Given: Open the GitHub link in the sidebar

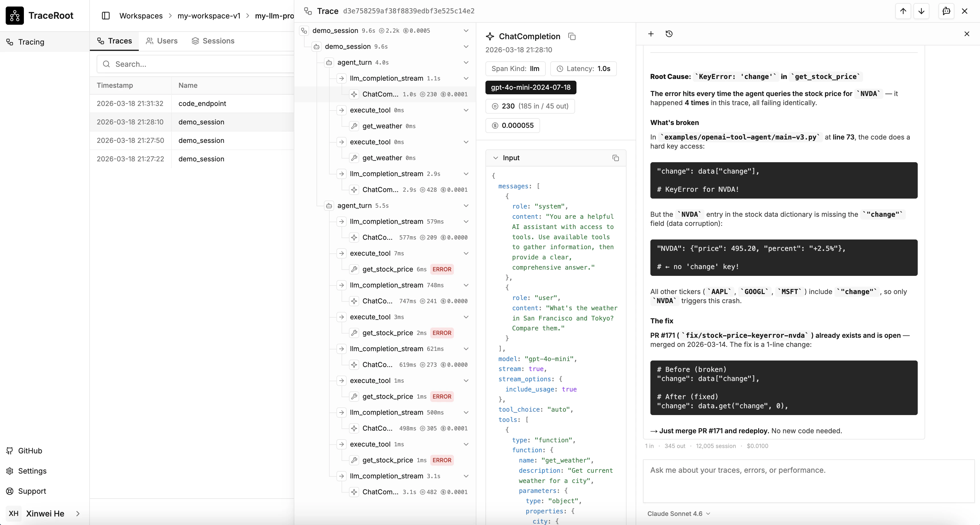Looking at the screenshot, I should 25,451.
